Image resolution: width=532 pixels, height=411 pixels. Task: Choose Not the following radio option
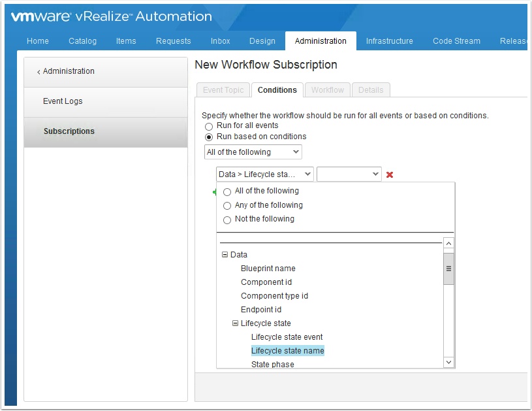227,220
